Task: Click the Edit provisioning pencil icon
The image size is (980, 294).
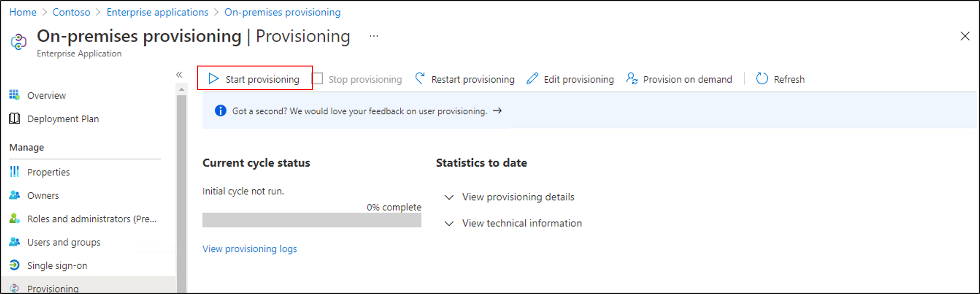Action: [x=532, y=79]
